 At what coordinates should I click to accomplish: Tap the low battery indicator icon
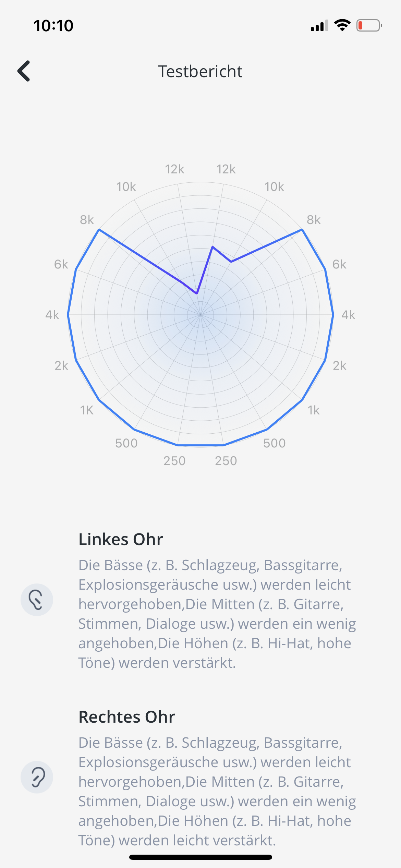click(x=369, y=25)
